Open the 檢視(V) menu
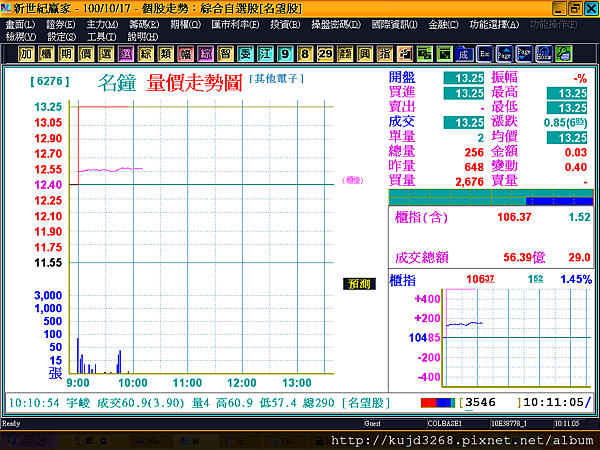The width and height of the screenshot is (600, 450). click(x=21, y=37)
